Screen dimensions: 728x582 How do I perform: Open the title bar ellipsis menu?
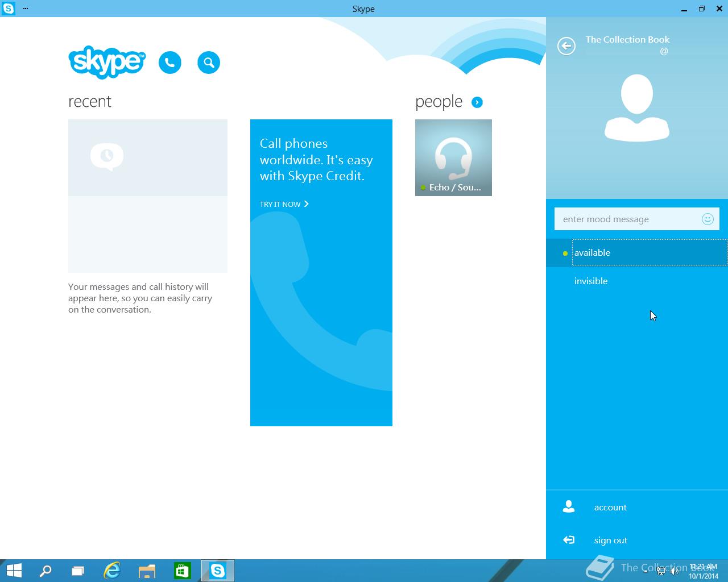(26, 9)
